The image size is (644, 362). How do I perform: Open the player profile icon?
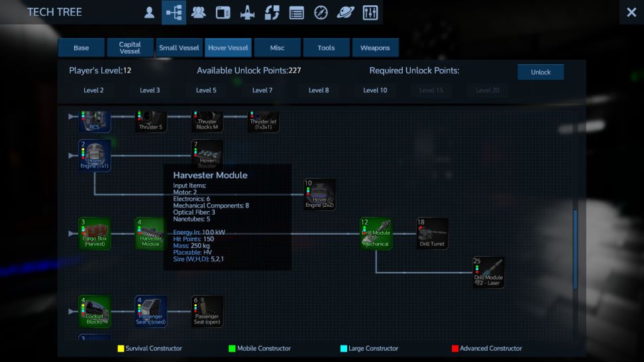pos(150,13)
